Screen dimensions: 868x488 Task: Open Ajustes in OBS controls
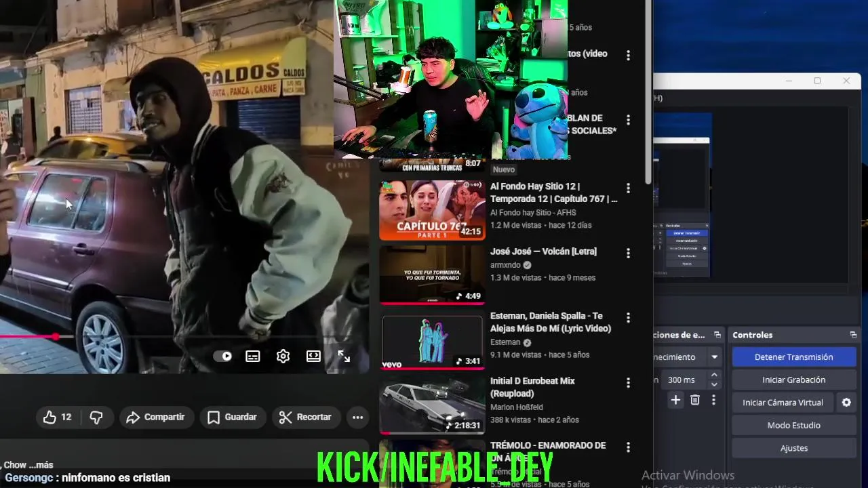(x=793, y=448)
